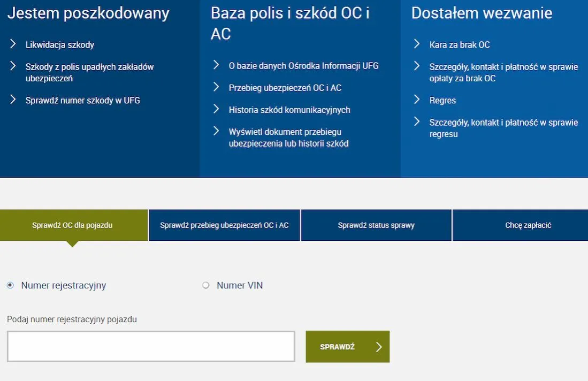Click the chevron beside Przebieg ubezpieczeń OC i AC
The image size is (588, 381).
point(216,87)
